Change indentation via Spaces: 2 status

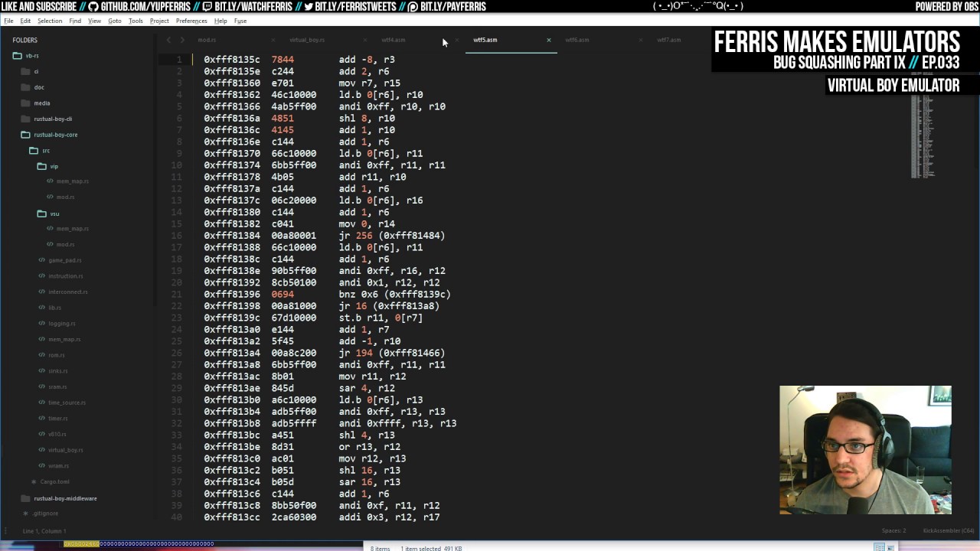[893, 530]
